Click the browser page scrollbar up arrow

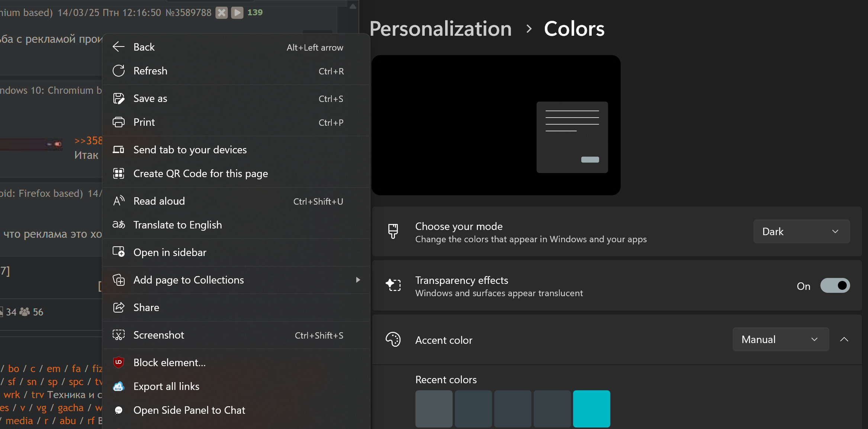(x=353, y=6)
